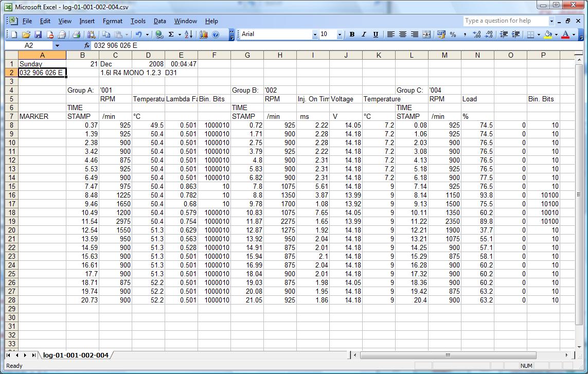This screenshot has width=588, height=374.
Task: Toggle Italic formatting
Action: click(x=364, y=34)
